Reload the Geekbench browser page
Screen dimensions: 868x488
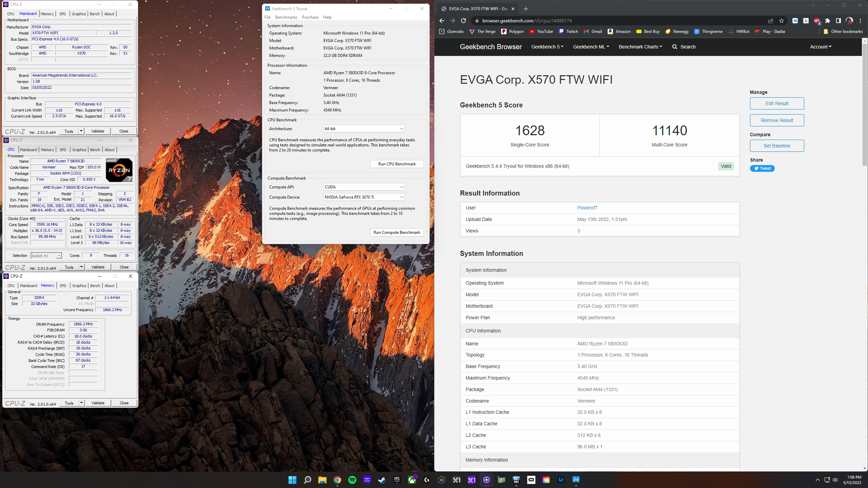click(x=463, y=21)
